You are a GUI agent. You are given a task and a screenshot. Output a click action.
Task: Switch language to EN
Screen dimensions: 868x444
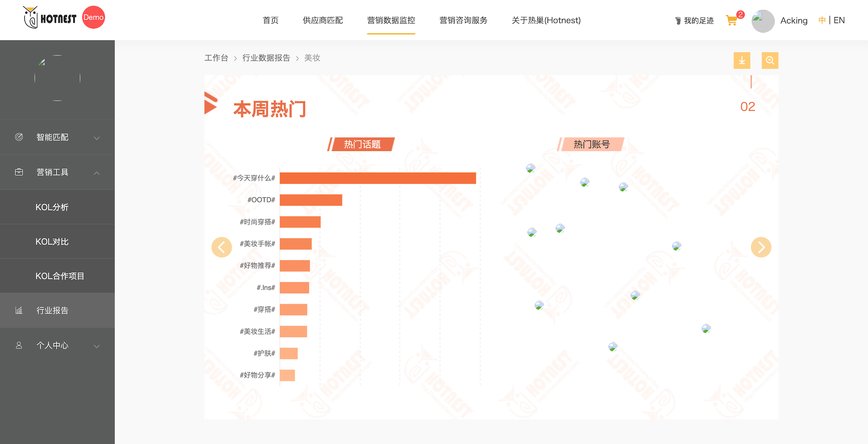tap(839, 20)
